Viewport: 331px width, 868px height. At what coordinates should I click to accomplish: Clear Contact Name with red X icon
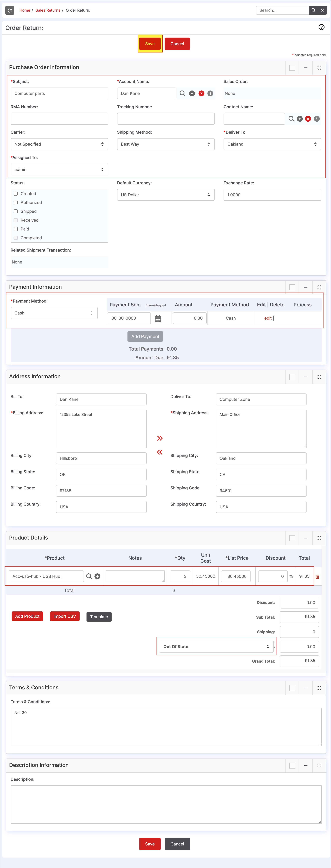click(x=308, y=119)
